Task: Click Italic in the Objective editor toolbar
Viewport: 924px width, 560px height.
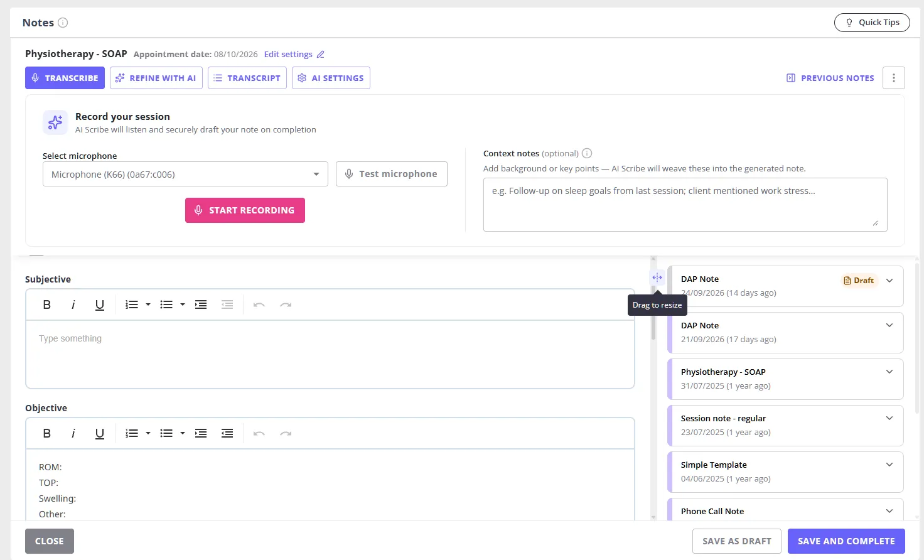Action: pos(73,433)
